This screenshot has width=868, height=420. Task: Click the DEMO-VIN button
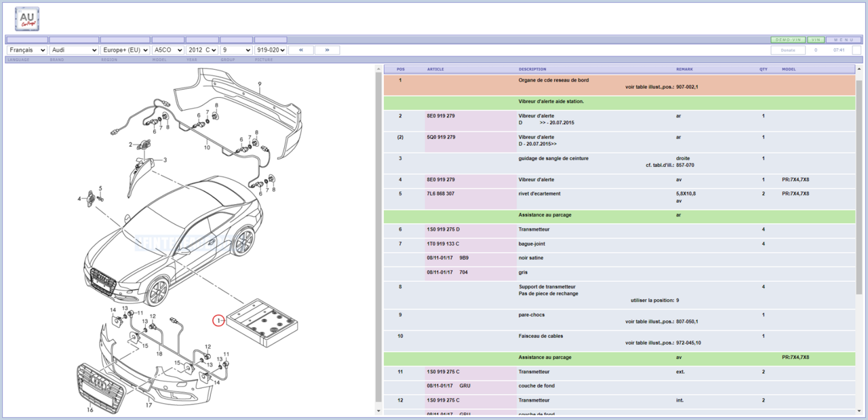788,40
